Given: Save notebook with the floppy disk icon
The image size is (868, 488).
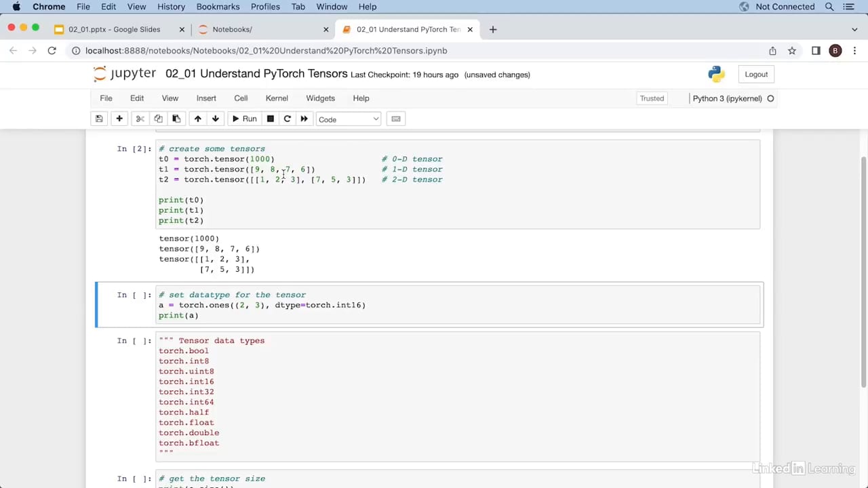Looking at the screenshot, I should (99, 119).
